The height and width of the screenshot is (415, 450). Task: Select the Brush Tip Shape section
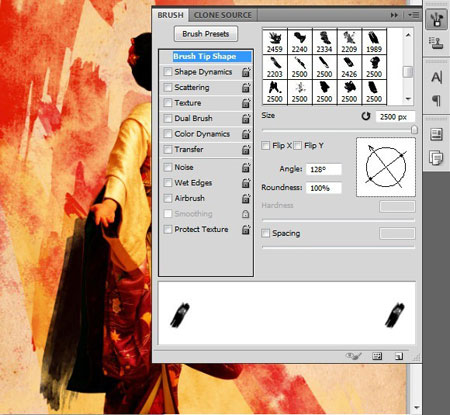[x=205, y=56]
